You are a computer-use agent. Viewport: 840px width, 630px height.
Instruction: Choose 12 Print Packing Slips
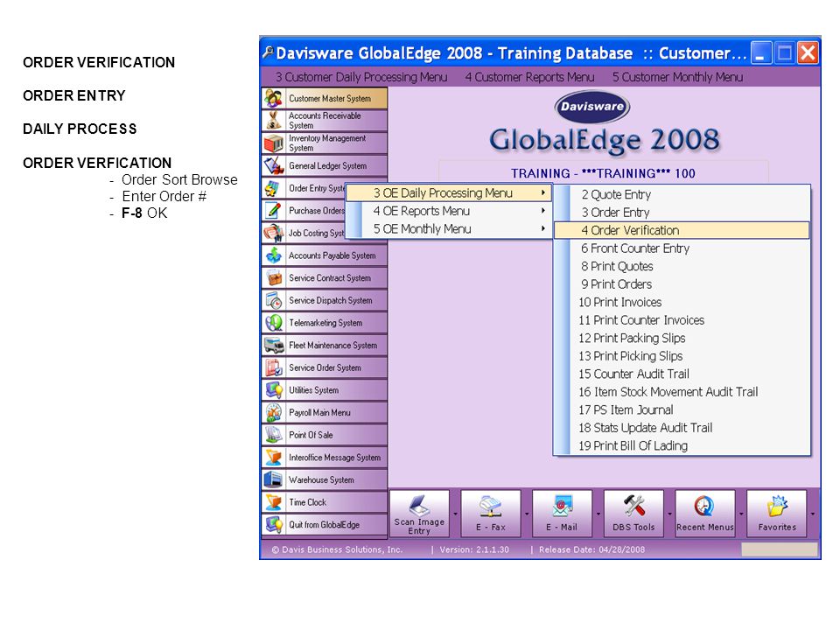pyautogui.click(x=682, y=338)
